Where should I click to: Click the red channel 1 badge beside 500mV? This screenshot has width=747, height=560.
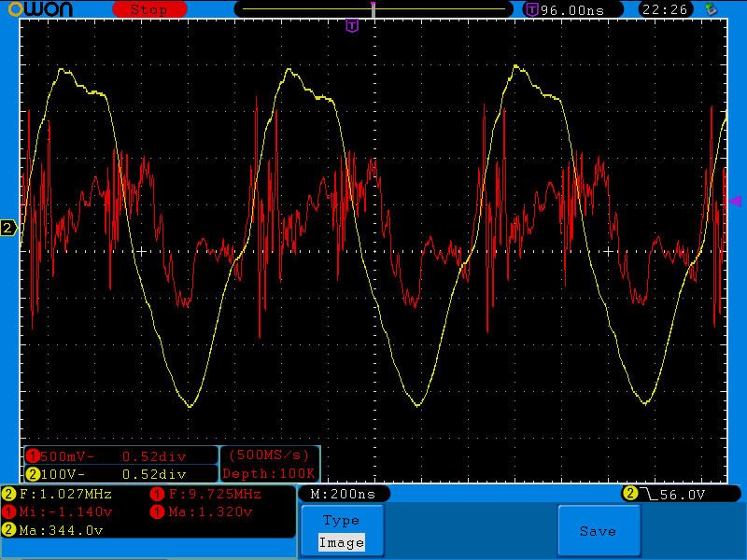(x=33, y=456)
